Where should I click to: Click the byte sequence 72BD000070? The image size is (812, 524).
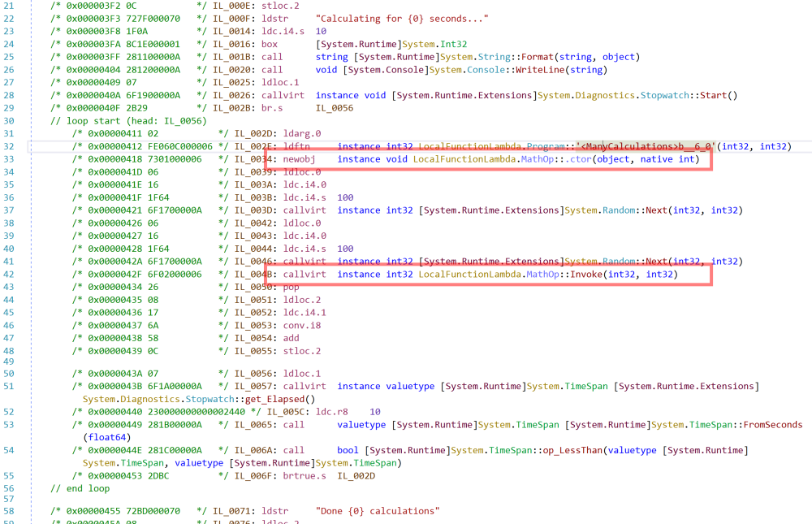[153, 511]
